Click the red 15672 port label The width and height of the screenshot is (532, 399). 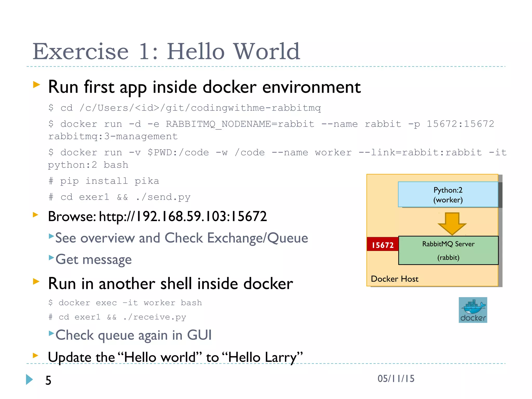point(382,245)
